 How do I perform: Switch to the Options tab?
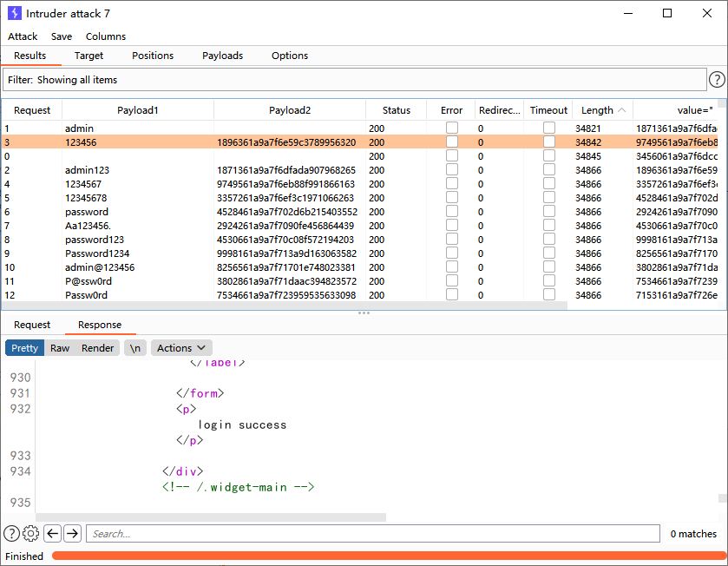[x=290, y=56]
